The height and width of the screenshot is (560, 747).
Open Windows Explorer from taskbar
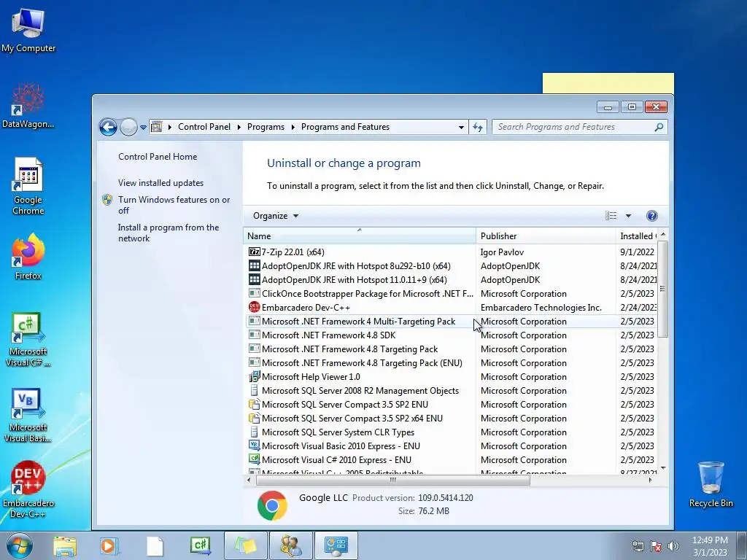pos(65,546)
